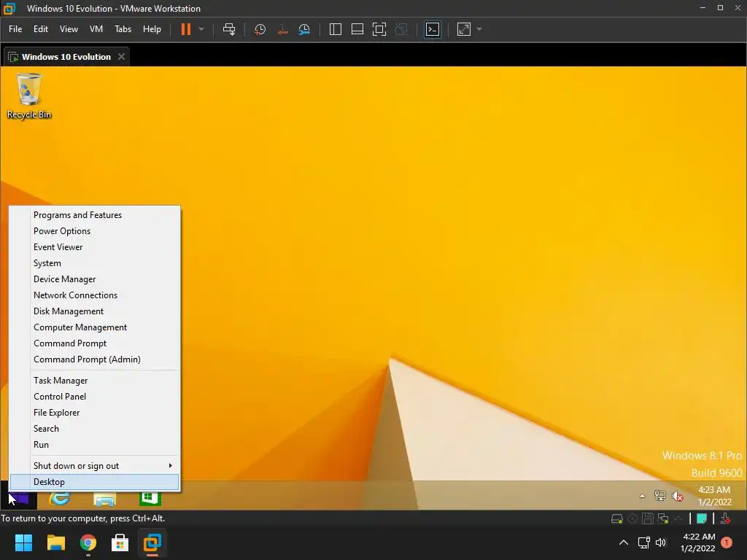Image resolution: width=747 pixels, height=560 pixels.
Task: Open Google Chrome on host taskbar
Action: tap(88, 542)
